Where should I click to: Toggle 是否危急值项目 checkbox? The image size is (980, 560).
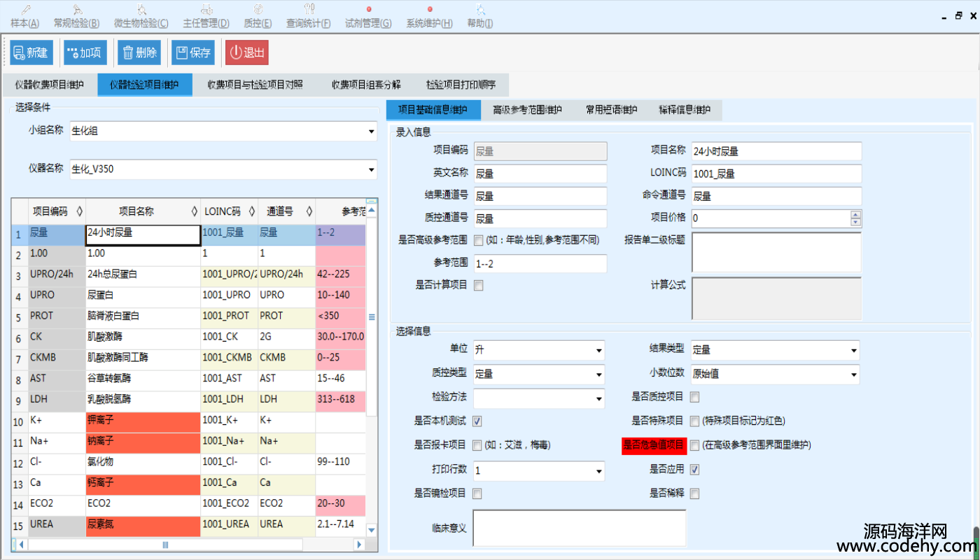pyautogui.click(x=694, y=444)
